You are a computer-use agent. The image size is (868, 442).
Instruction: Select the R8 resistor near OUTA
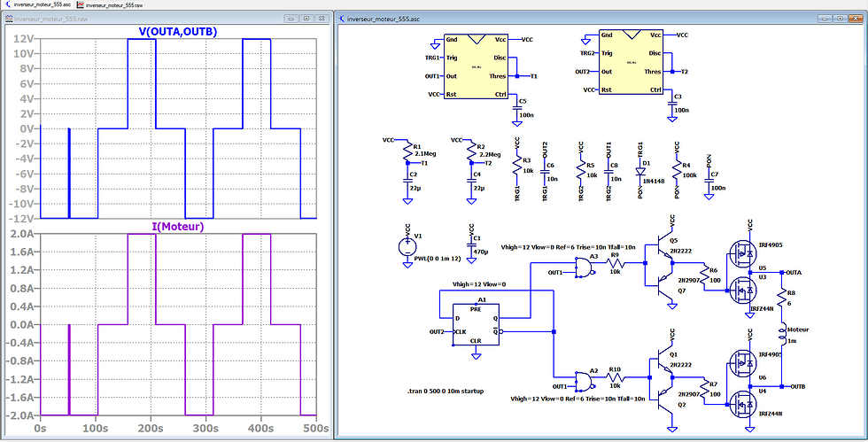(x=781, y=299)
